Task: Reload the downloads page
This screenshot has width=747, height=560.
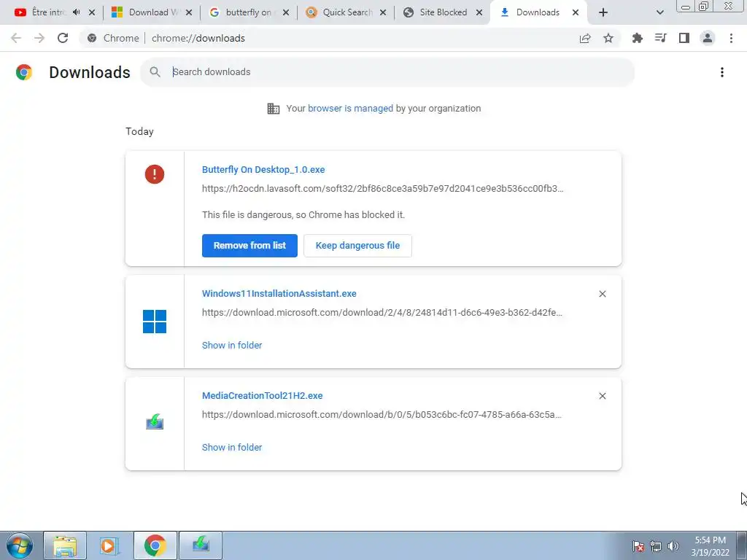Action: tap(63, 38)
